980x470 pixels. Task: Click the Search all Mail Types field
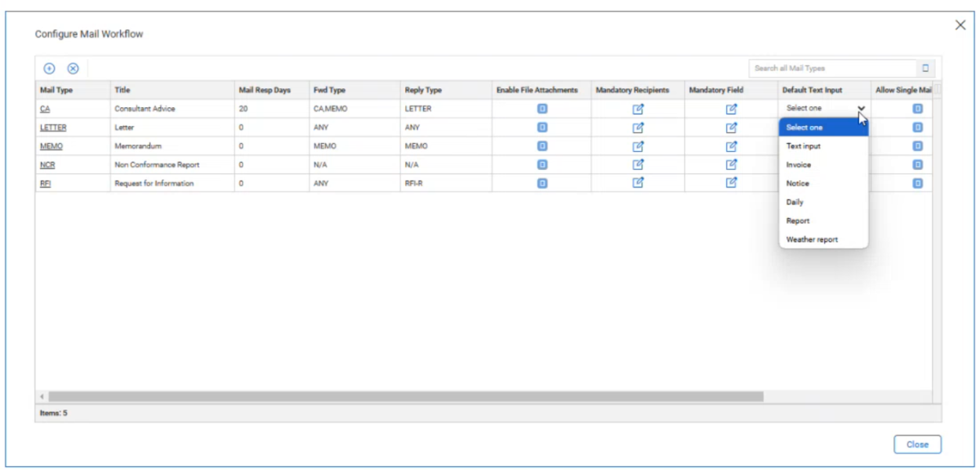831,69
